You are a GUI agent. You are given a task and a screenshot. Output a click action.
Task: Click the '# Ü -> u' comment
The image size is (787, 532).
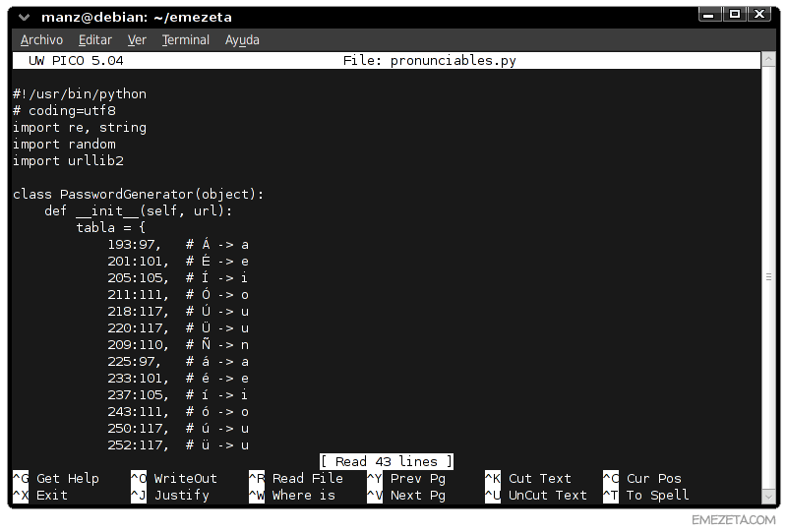[217, 327]
